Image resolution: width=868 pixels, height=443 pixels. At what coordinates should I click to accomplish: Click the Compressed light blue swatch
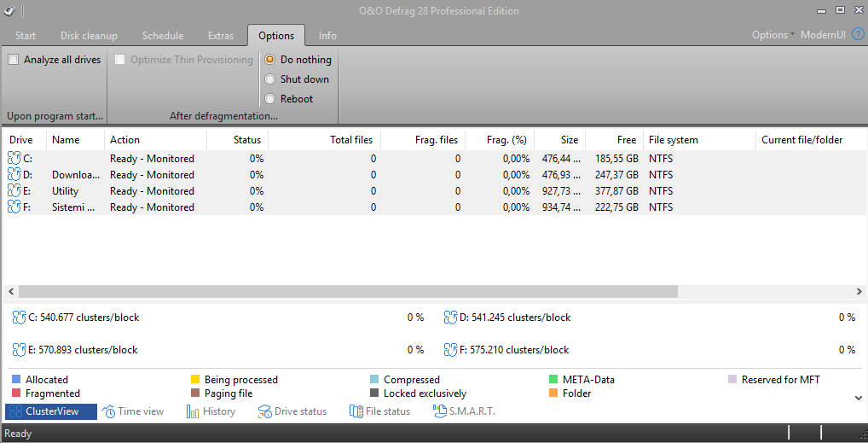pos(374,379)
